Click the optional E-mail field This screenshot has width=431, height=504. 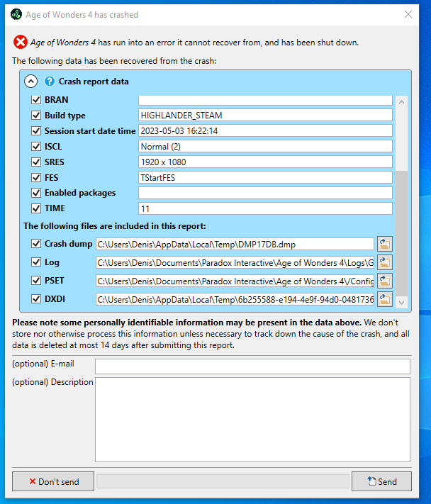[252, 366]
